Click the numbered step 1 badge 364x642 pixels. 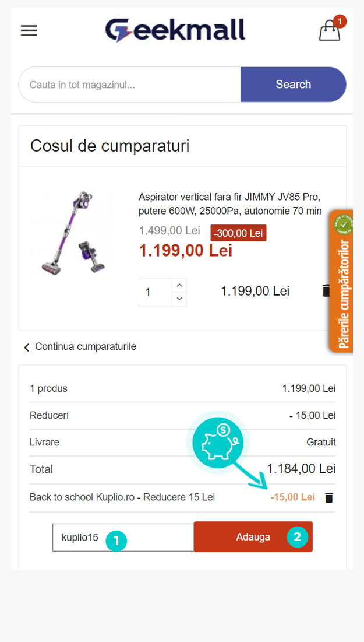click(x=116, y=541)
